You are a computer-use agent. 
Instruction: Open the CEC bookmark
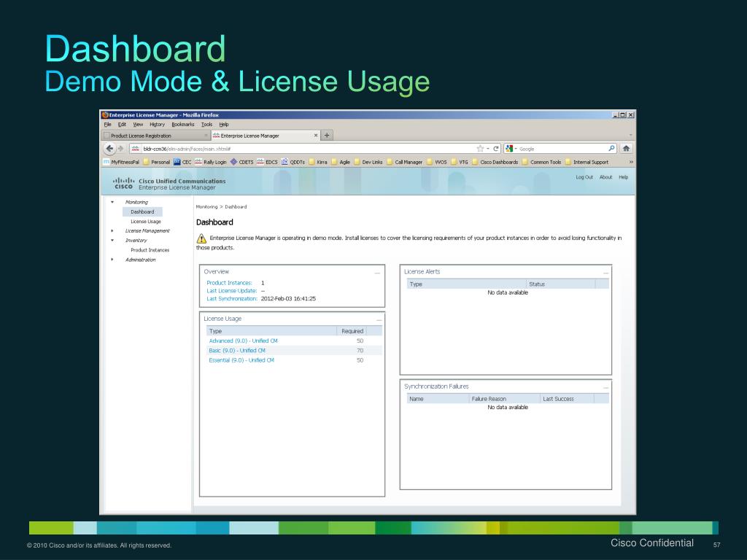[x=182, y=162]
